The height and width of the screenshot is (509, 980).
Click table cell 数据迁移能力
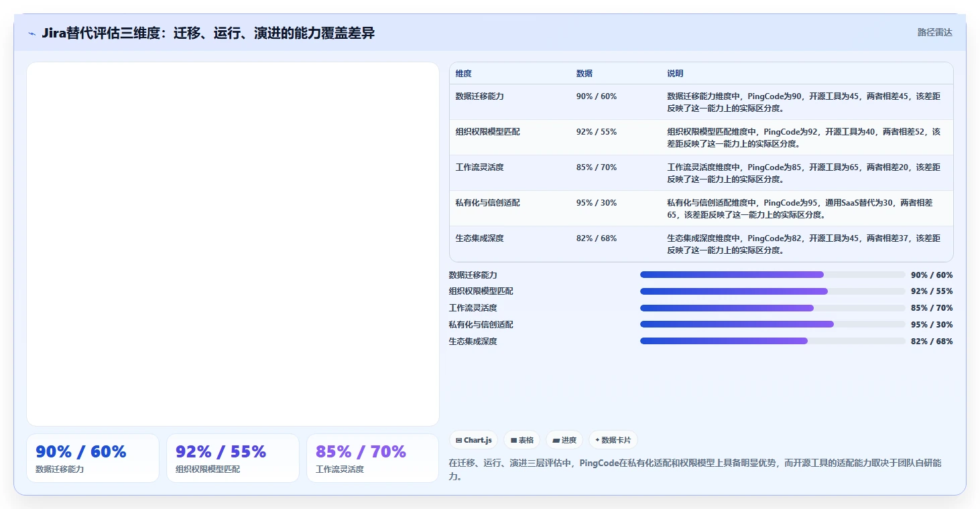(480, 96)
